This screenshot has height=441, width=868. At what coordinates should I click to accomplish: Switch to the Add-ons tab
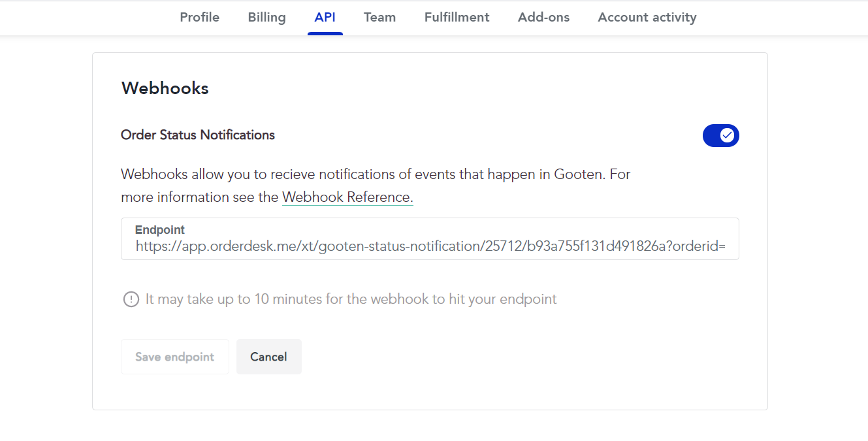[543, 18]
